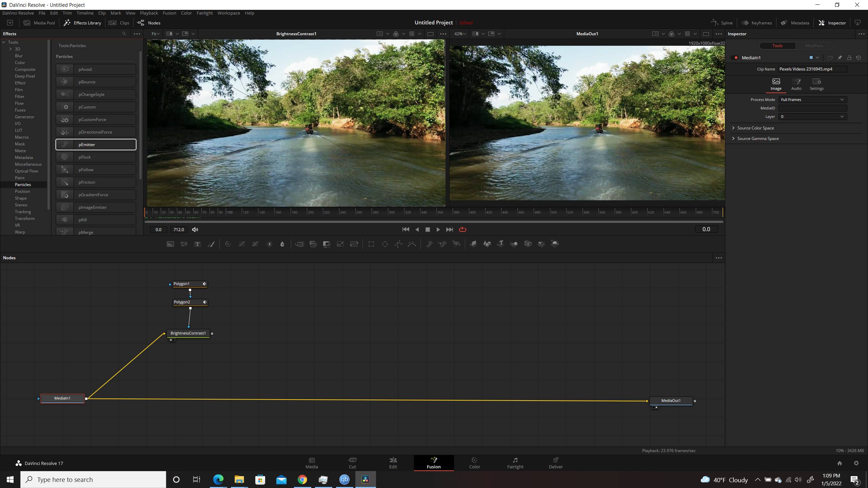
Task: Search the Effects library with the magnifier icon
Action: pos(124,34)
